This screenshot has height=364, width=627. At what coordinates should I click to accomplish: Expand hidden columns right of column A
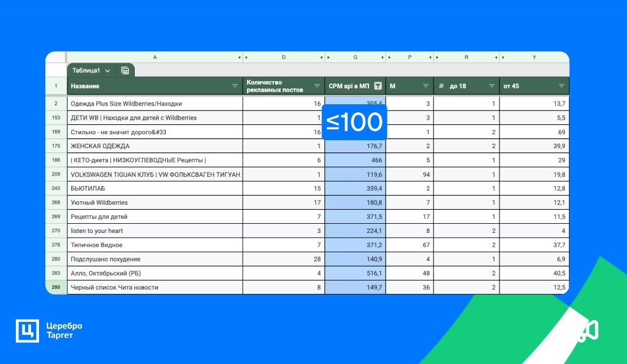pyautogui.click(x=240, y=57)
